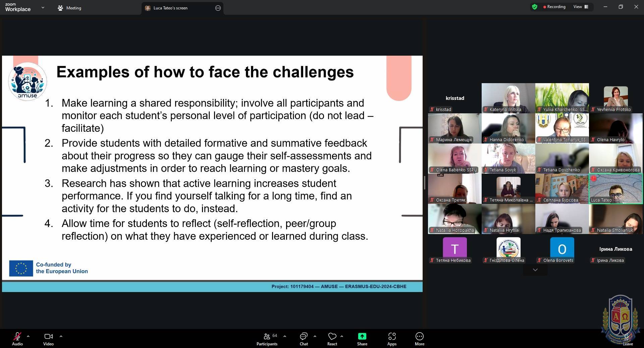The height and width of the screenshot is (348, 644).
Task: Expand the Zoom Workplace dropdown chevron
Action: tap(43, 7)
